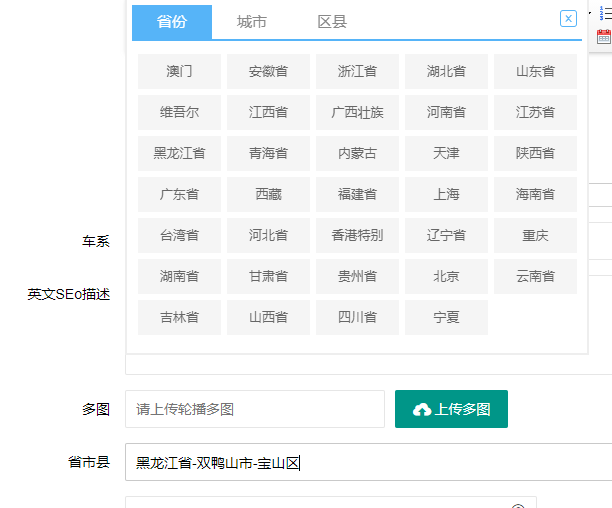Select the 省份 tab
Image resolution: width=612 pixels, height=508 pixels.
[x=172, y=22]
